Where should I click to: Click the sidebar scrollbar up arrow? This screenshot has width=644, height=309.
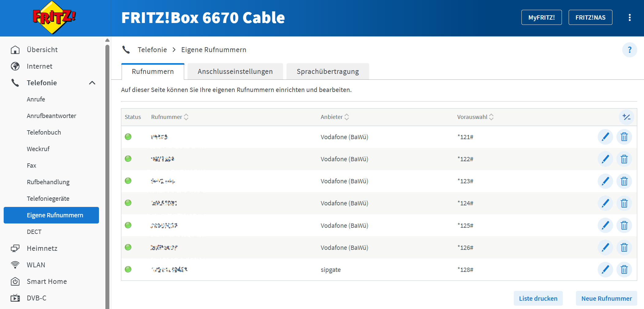pos(107,40)
